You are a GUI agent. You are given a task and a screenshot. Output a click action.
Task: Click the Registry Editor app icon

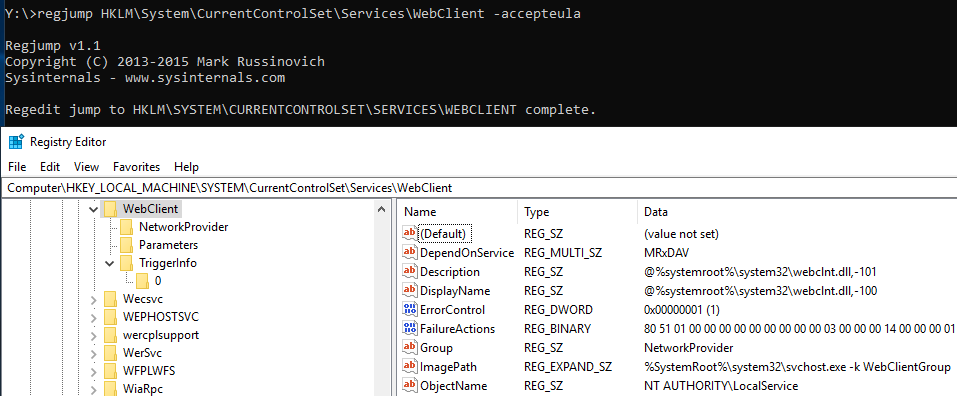(x=15, y=142)
